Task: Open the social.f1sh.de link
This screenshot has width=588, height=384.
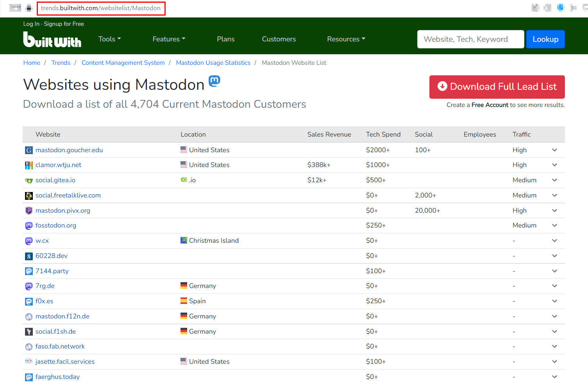Action: tap(55, 331)
